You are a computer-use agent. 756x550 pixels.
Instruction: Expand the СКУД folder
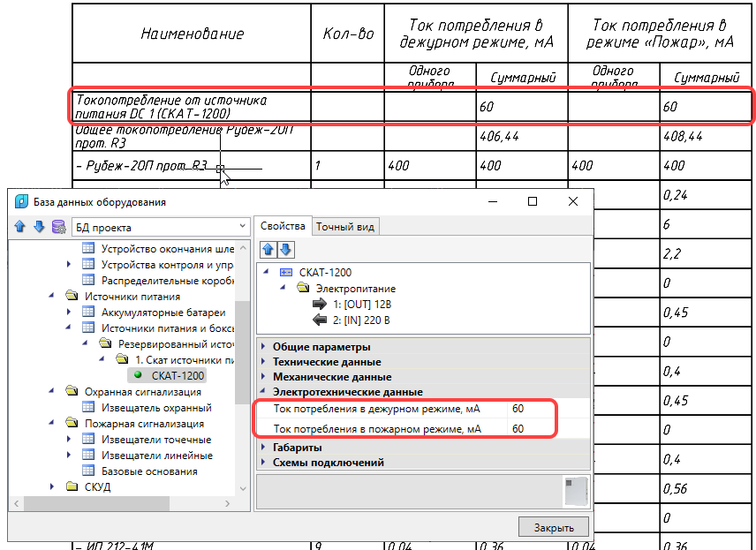click(x=51, y=486)
